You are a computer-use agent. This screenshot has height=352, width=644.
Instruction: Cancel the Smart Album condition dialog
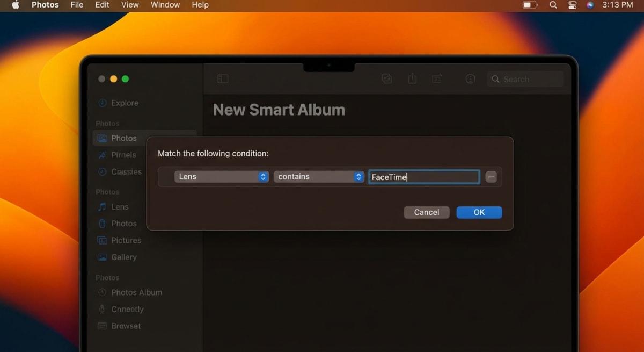[426, 212]
